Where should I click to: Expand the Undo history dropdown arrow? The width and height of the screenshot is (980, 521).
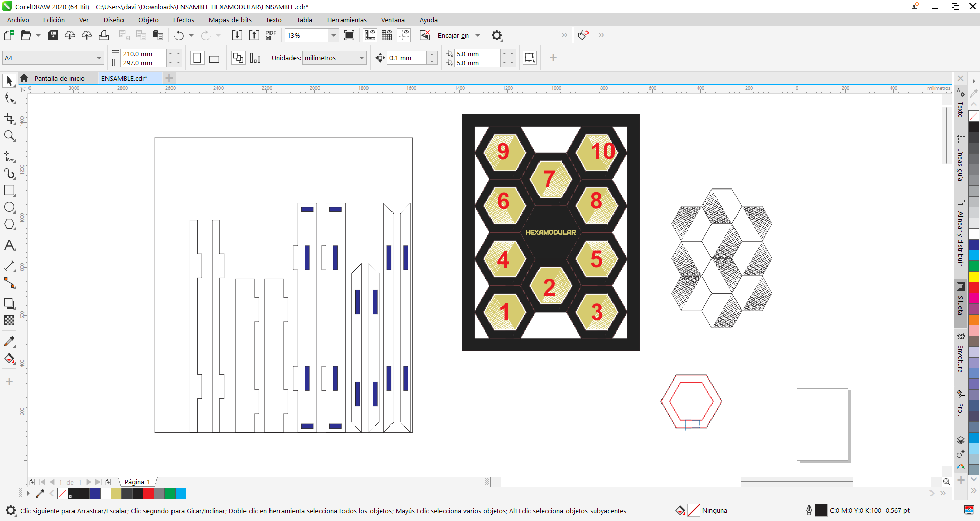[191, 35]
